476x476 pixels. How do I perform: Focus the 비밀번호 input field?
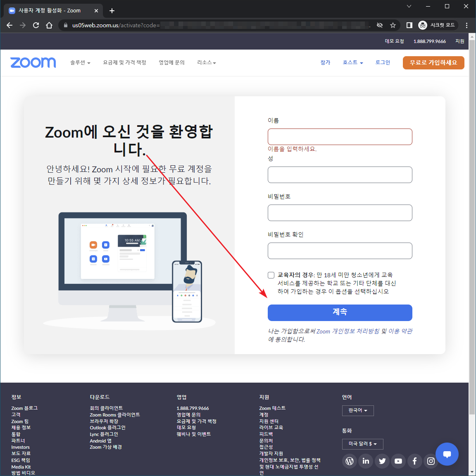340,212
